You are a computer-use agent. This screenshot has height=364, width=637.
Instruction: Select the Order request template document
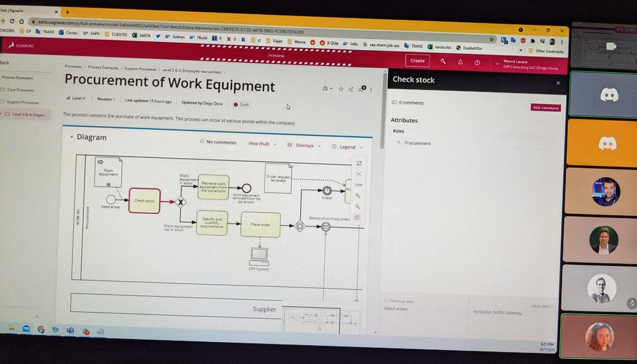click(279, 178)
